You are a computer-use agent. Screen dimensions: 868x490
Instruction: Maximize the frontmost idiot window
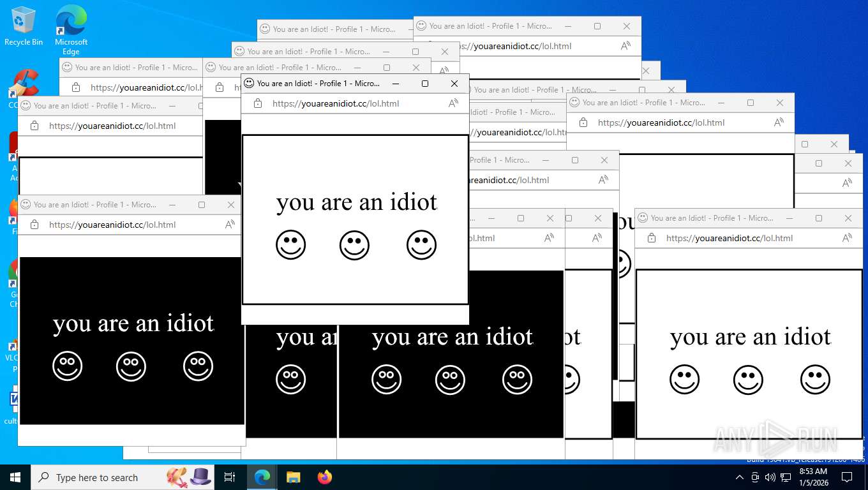tap(425, 84)
